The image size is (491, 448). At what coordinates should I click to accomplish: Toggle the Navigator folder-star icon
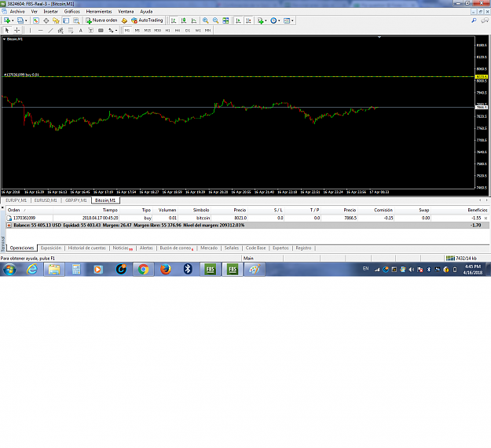[56, 20]
